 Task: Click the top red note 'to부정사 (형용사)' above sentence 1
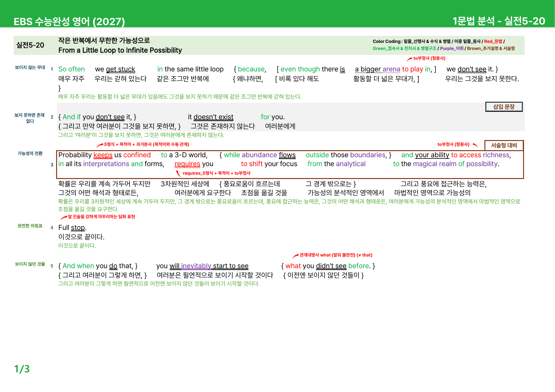(429, 58)
